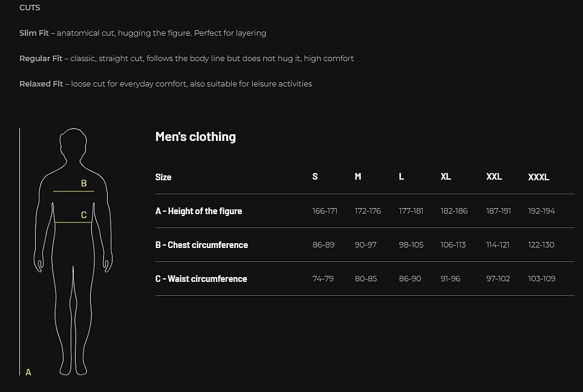Click the Men's clothing heading
This screenshot has width=583, height=392.
click(x=195, y=137)
